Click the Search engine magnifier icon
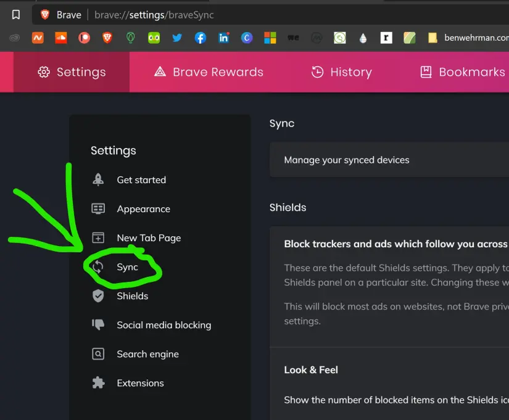The image size is (509, 420). [x=98, y=354]
